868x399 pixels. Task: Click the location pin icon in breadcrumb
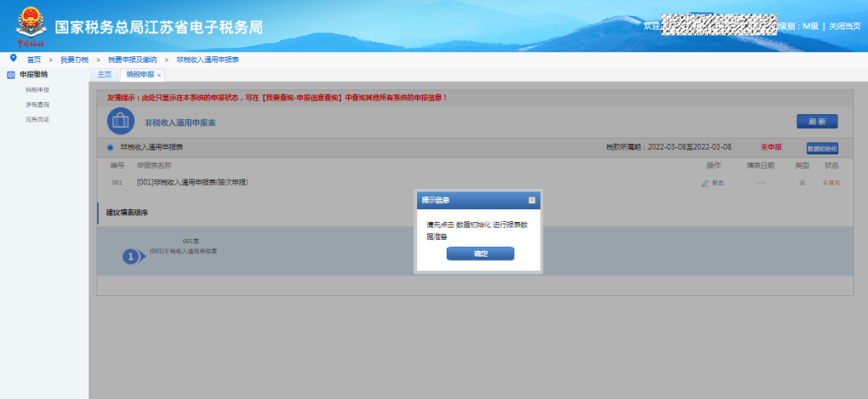14,58
